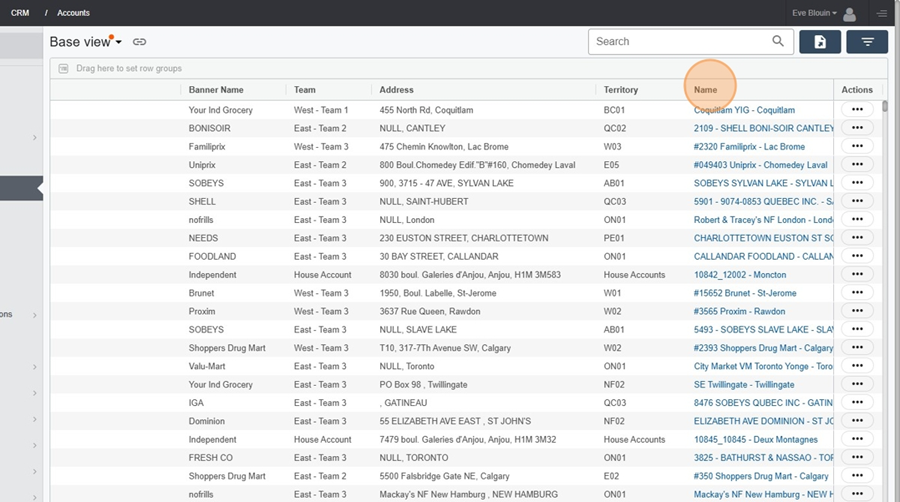The height and width of the screenshot is (502, 900).
Task: Click in the Search input field
Action: 680,41
